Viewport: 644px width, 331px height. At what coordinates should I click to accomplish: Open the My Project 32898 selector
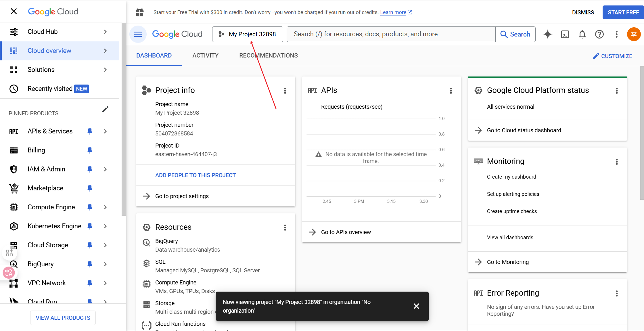point(248,34)
